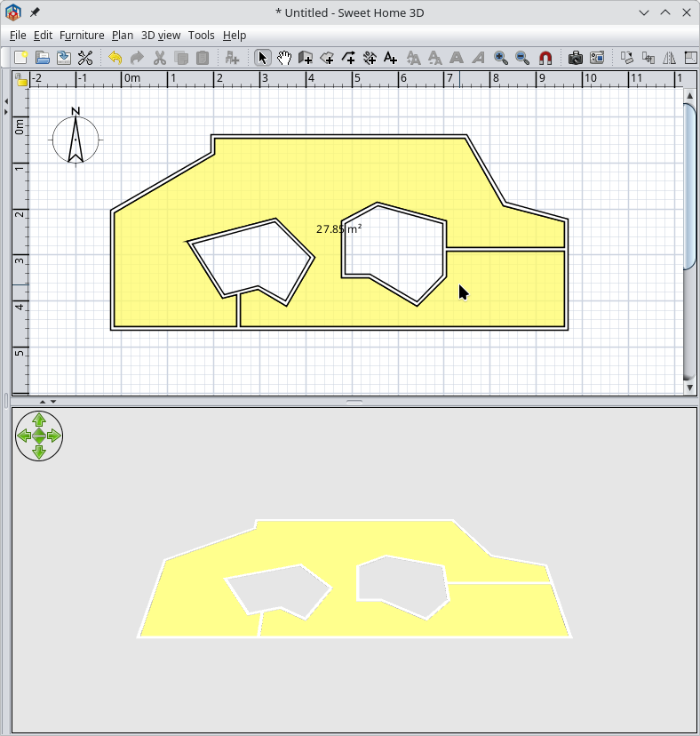This screenshot has height=736, width=700.
Task: Decrease text size icon
Action: pos(435,58)
